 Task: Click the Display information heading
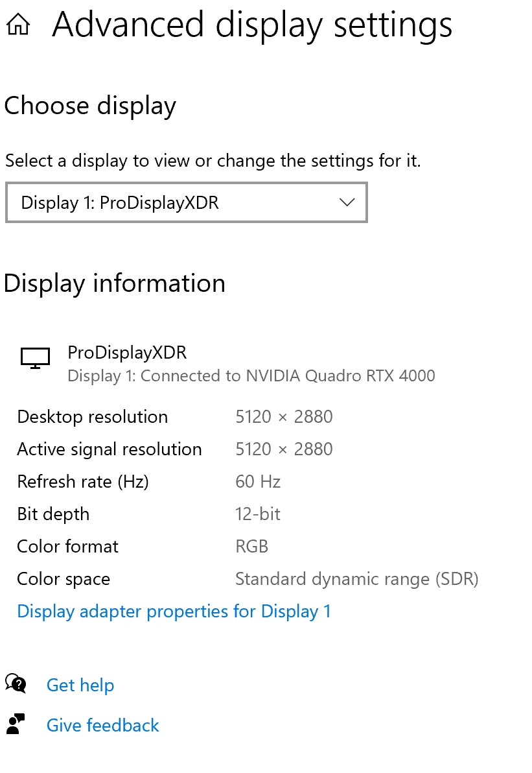click(114, 283)
